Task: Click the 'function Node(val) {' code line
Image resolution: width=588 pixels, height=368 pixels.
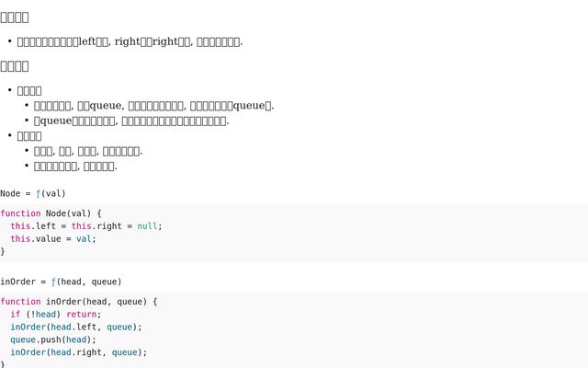Action: click(51, 213)
